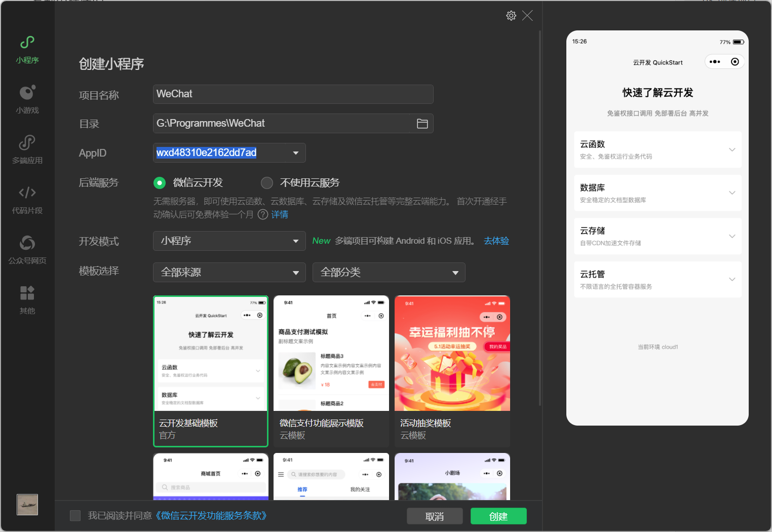772x532 pixels.
Task: Select the 小程序 sidebar icon
Action: (27, 50)
